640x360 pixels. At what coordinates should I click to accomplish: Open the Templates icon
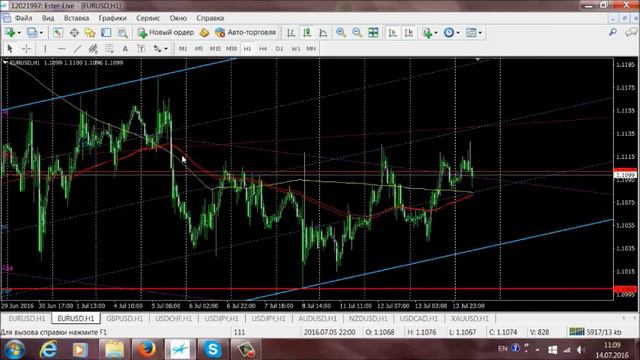[471, 33]
